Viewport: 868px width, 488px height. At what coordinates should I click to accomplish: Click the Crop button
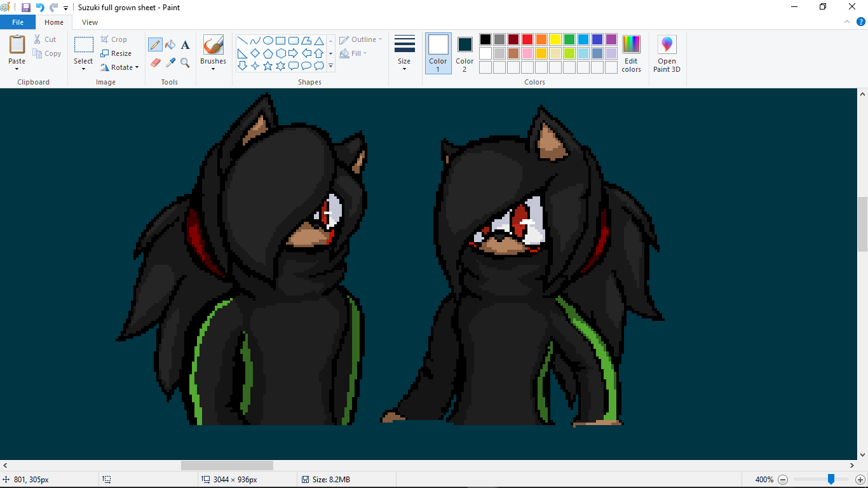coord(114,39)
